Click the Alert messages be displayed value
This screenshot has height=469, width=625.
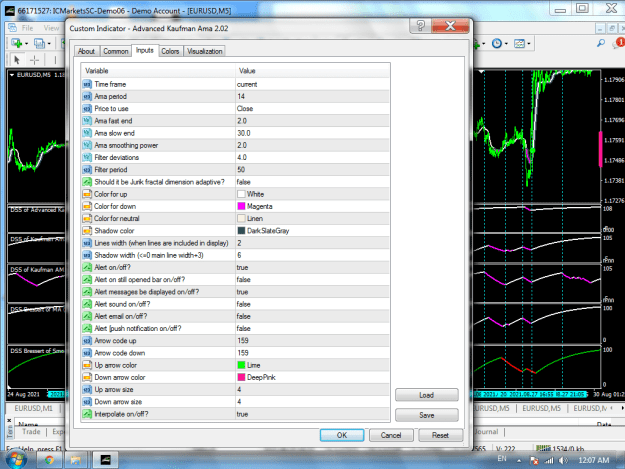pyautogui.click(x=242, y=292)
